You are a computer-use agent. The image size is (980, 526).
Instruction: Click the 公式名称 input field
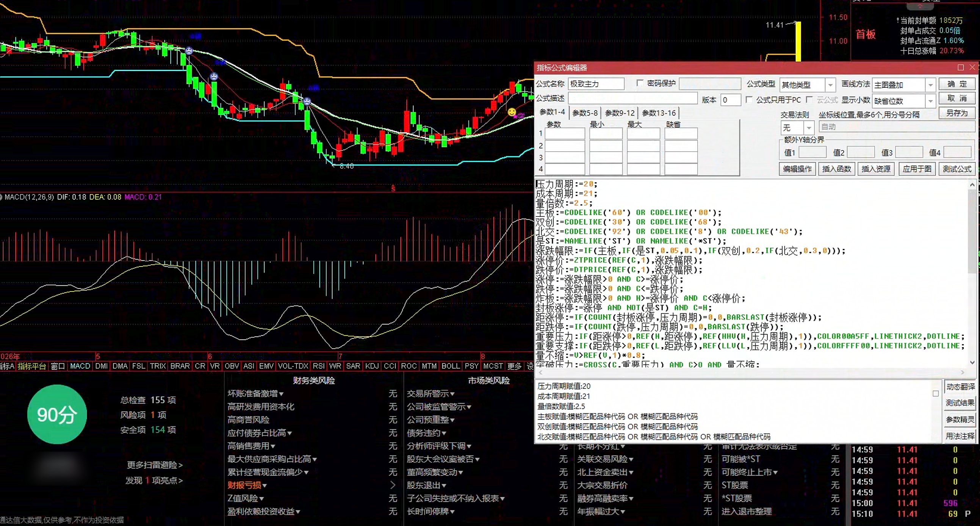point(596,84)
